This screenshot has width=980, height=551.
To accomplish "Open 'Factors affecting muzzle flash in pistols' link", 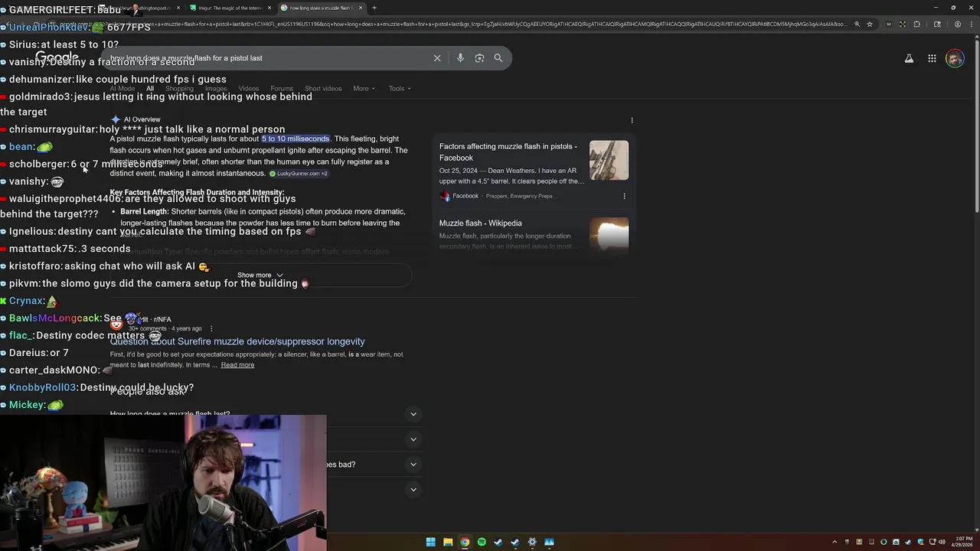I will click(x=508, y=152).
